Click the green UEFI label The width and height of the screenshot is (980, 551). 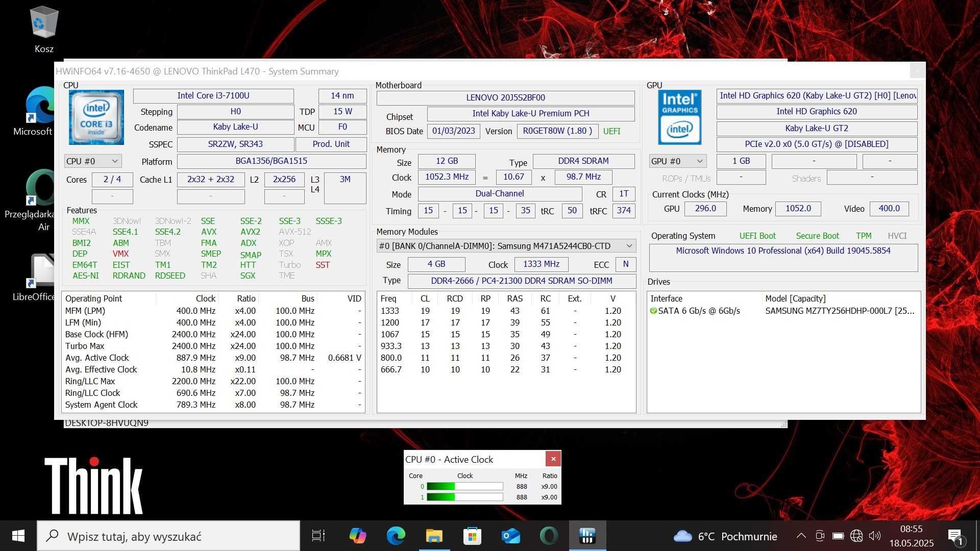[x=611, y=131]
